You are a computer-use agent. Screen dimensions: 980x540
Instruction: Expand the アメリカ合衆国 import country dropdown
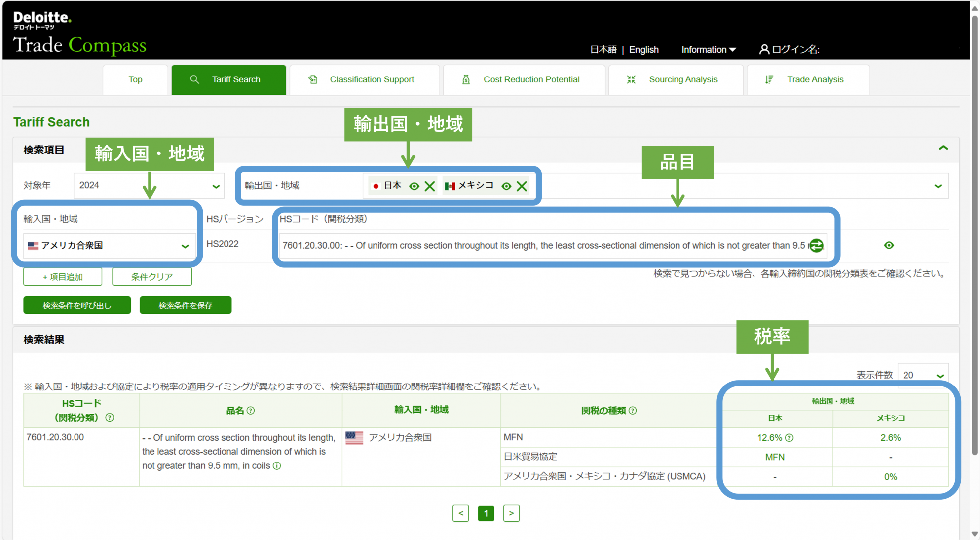coord(109,246)
